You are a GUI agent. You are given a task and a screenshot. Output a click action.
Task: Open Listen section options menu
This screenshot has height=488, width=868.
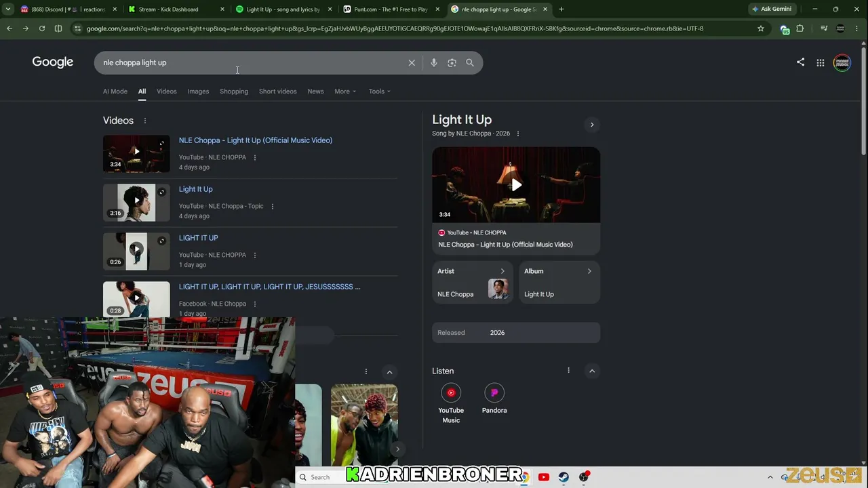coord(569,370)
